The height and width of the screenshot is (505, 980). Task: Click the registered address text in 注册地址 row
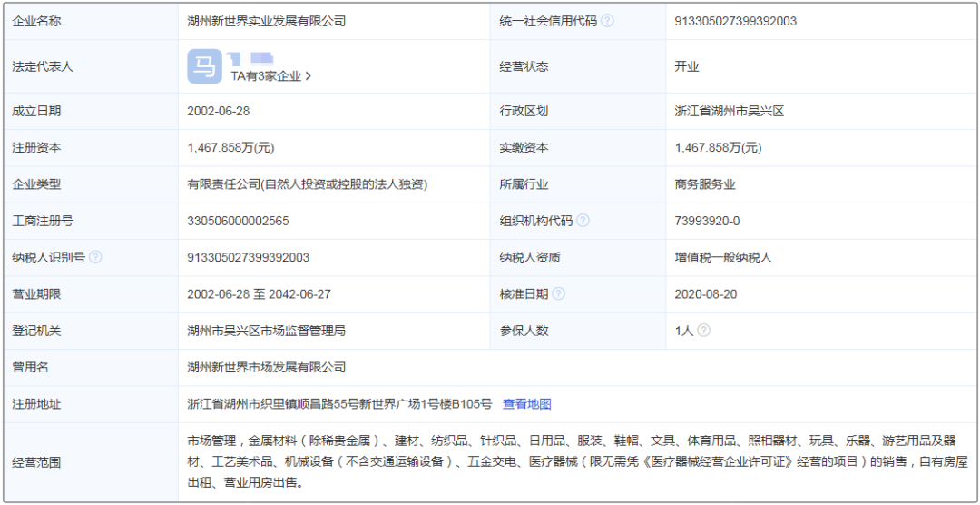point(339,404)
